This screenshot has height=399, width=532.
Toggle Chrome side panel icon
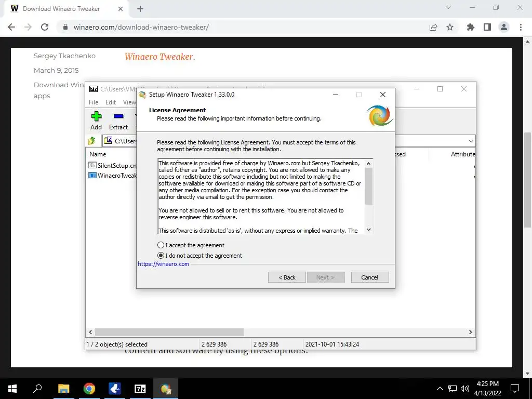coord(487,27)
